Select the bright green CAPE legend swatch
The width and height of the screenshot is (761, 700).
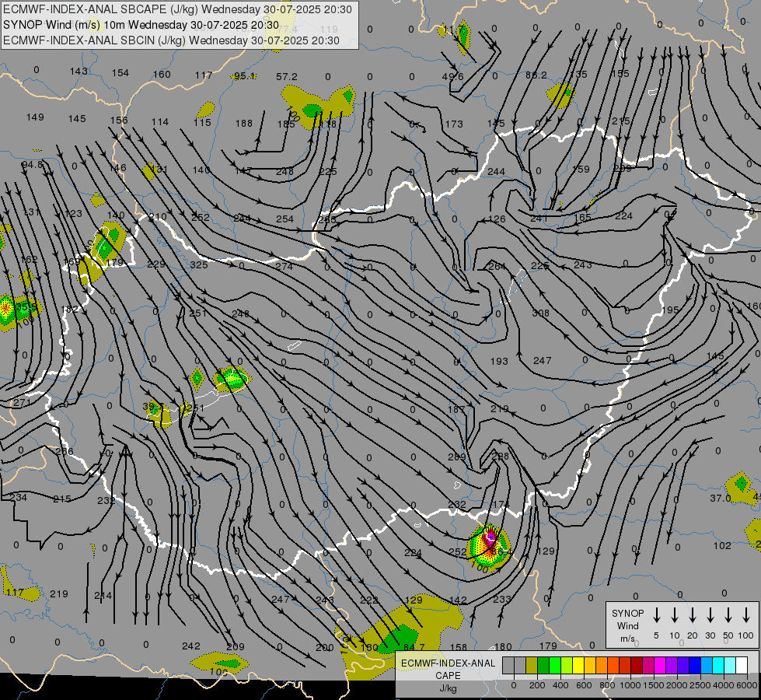pos(555,666)
